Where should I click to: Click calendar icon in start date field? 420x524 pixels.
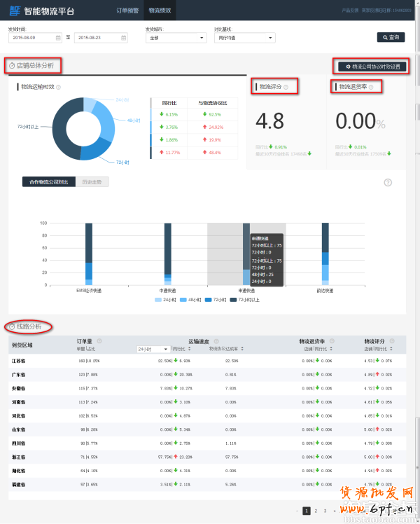[59, 38]
